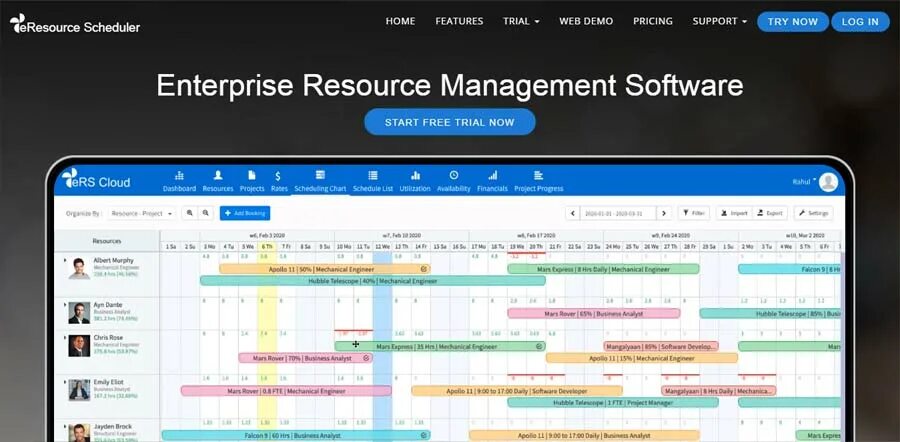The width and height of the screenshot is (900, 442).
Task: Click the zoom out magnifier icon
Action: [x=205, y=213]
